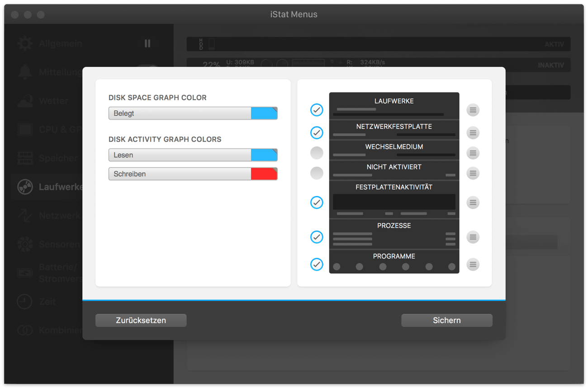588x388 pixels.
Task: Select the INAKTIV menubar item row
Action: [379, 65]
